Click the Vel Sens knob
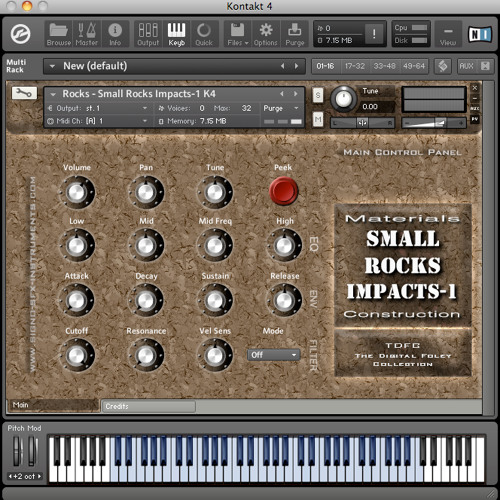Viewport: 500px width, 500px height. pyautogui.click(x=215, y=355)
